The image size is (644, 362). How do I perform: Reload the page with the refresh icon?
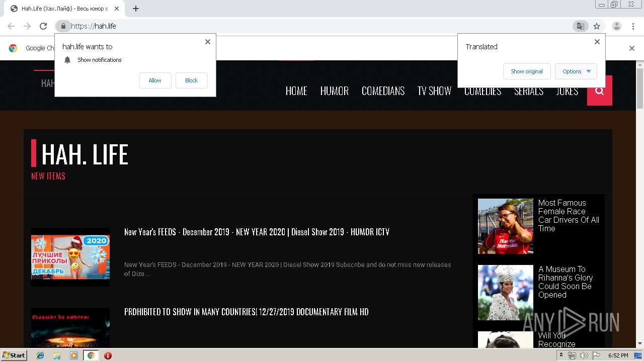[43, 26]
